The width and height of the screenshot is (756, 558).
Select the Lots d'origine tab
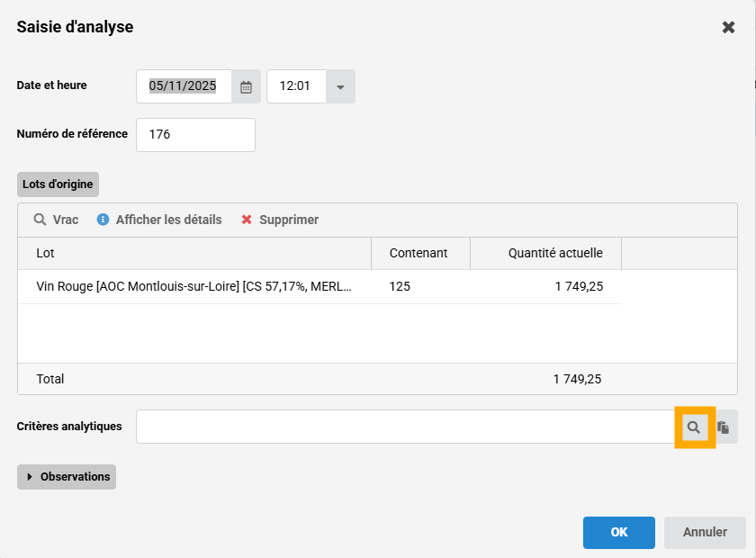58,184
